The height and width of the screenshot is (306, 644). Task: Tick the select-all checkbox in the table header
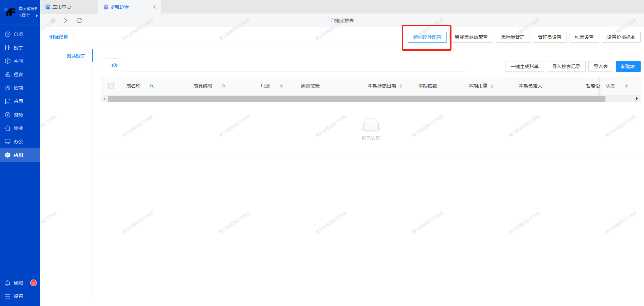point(111,86)
